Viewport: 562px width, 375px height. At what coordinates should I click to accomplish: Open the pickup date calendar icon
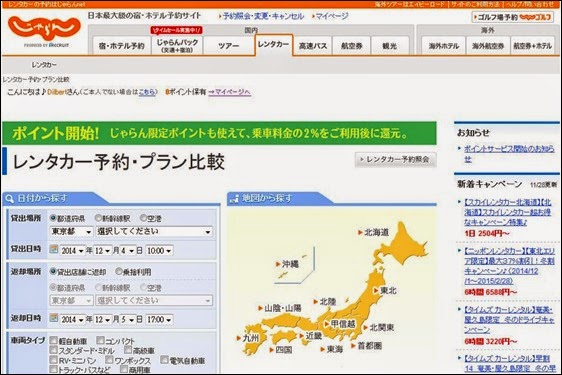(x=54, y=249)
